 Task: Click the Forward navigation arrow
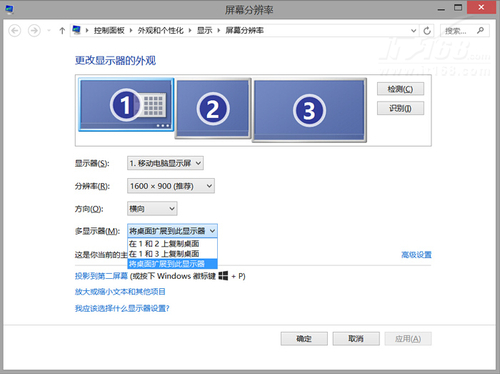click(34, 31)
